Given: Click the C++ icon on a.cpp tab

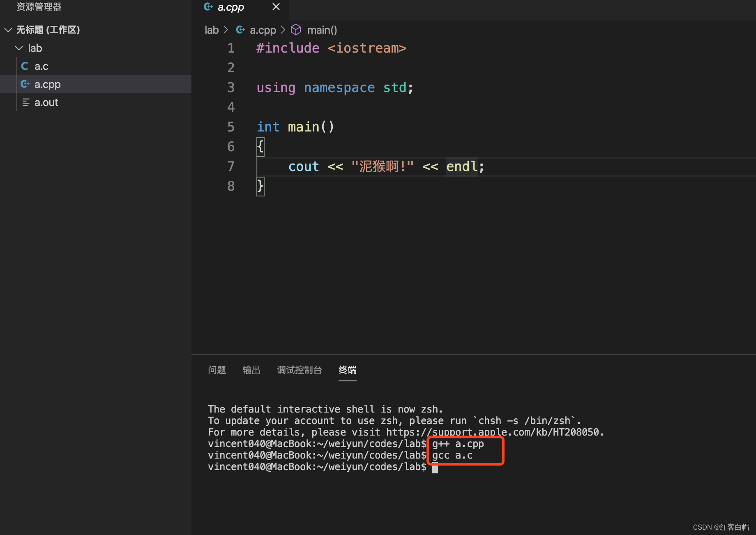Looking at the screenshot, I should click(208, 7).
